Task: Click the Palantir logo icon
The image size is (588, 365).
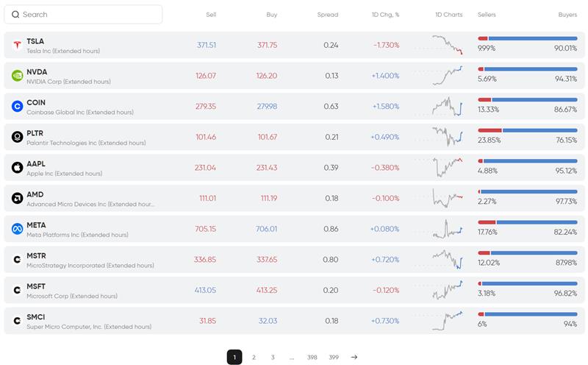Action: coord(17,137)
